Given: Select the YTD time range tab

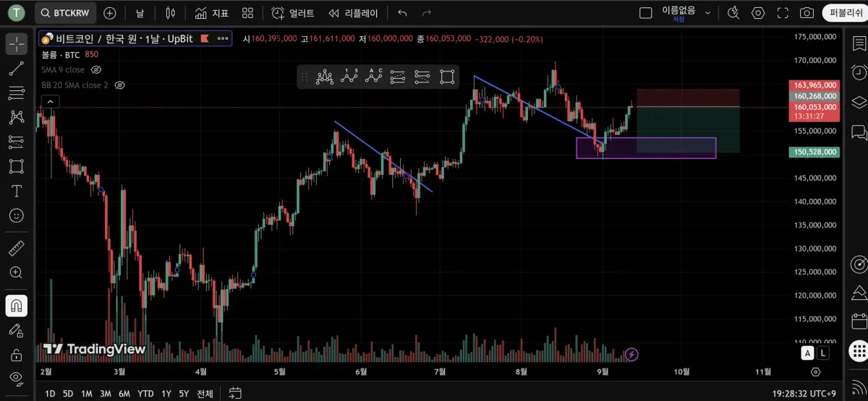Looking at the screenshot, I should [145, 394].
